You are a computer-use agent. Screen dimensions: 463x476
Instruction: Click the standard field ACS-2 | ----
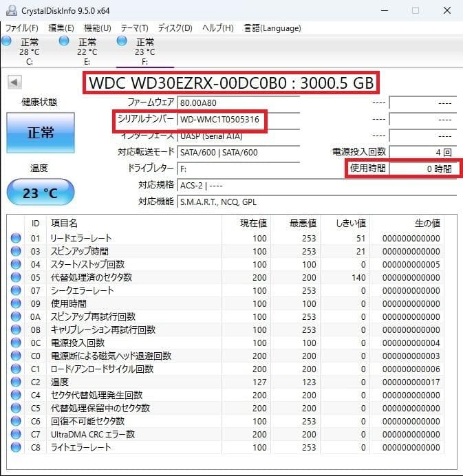[x=316, y=185]
